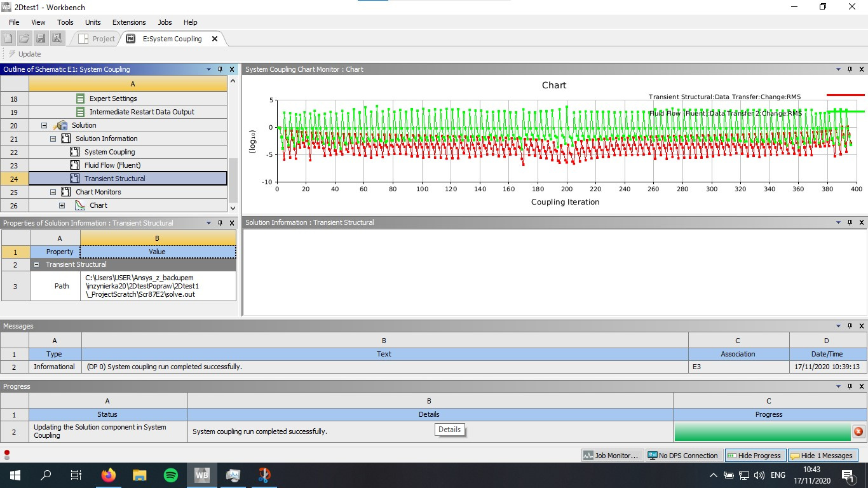Click the Save As toolbar icon
Viewport: 868px width, 488px height.
[x=57, y=39]
